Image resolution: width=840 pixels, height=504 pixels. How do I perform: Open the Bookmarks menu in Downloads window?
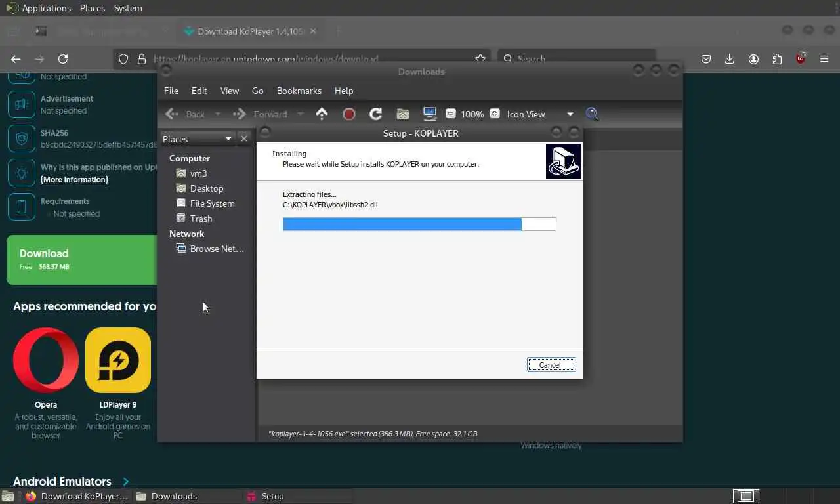tap(299, 91)
